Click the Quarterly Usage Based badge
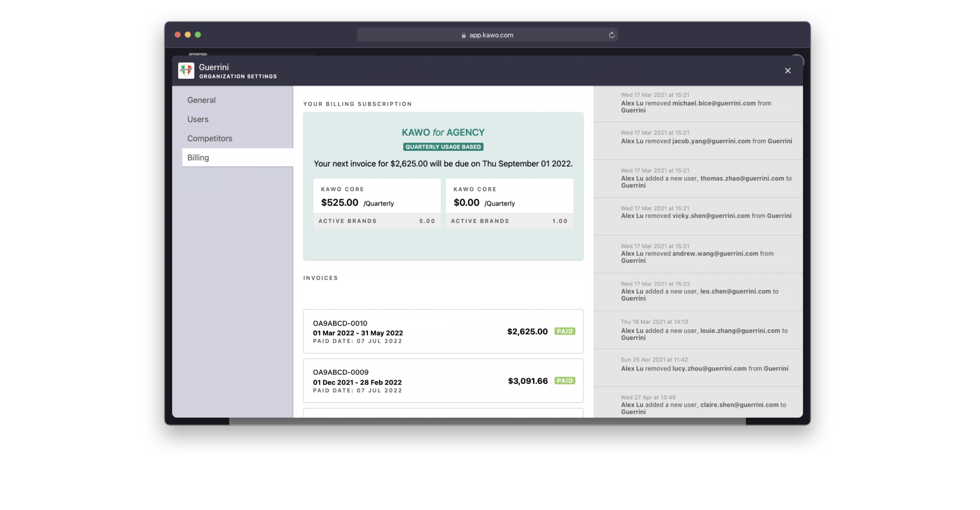980x510 pixels. click(443, 147)
